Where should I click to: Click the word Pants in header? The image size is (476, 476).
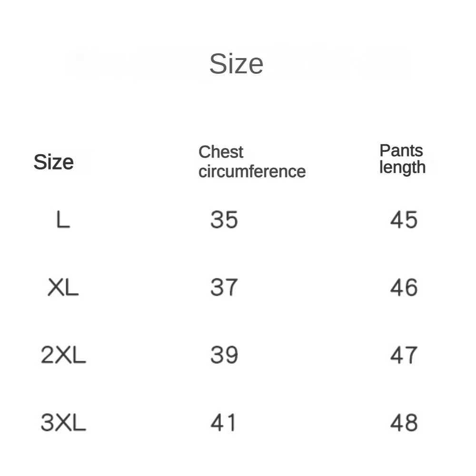pos(401,151)
